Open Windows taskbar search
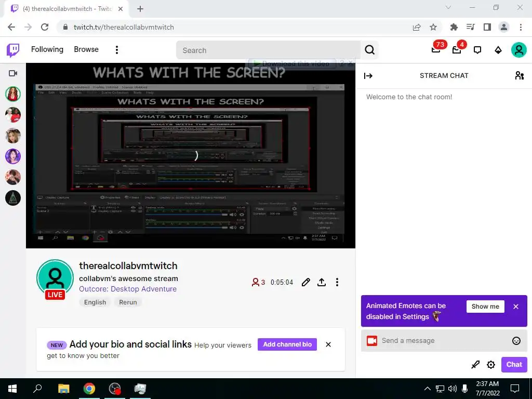 (37, 389)
